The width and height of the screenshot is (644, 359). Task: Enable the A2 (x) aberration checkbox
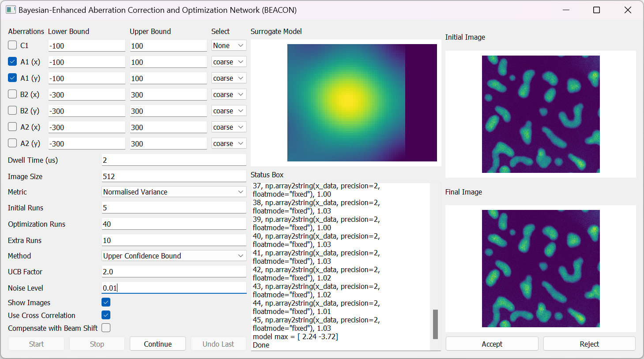tap(12, 127)
